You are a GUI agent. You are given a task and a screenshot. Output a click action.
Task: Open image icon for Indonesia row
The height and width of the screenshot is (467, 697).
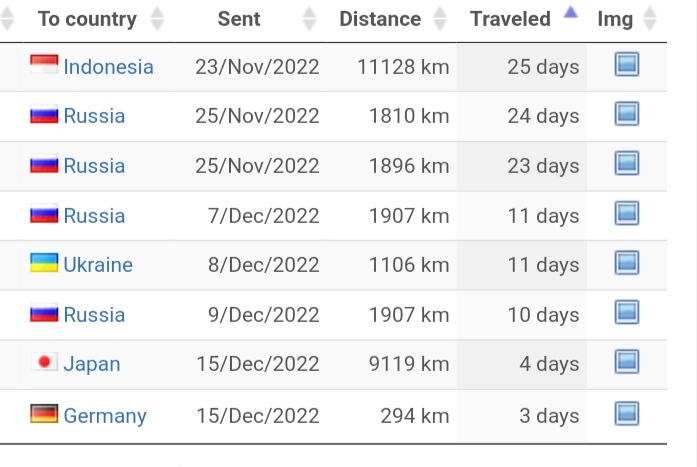pyautogui.click(x=627, y=66)
